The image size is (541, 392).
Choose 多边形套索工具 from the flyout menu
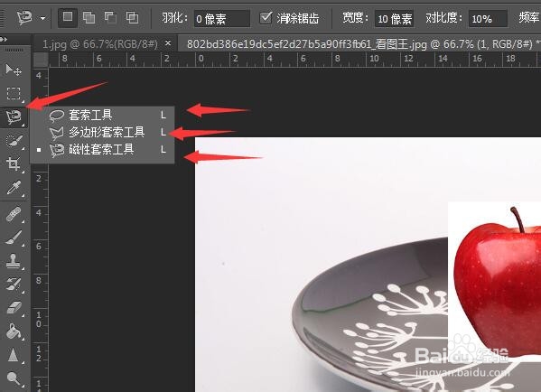coord(102,132)
